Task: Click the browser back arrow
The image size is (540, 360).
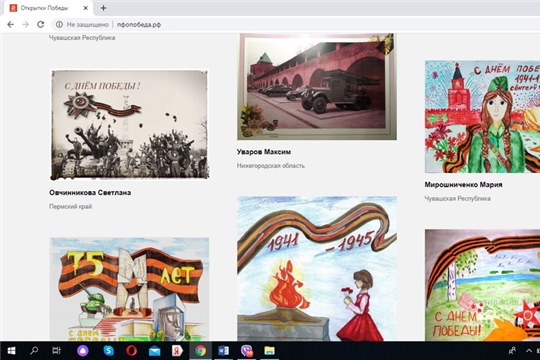Action: (11, 24)
